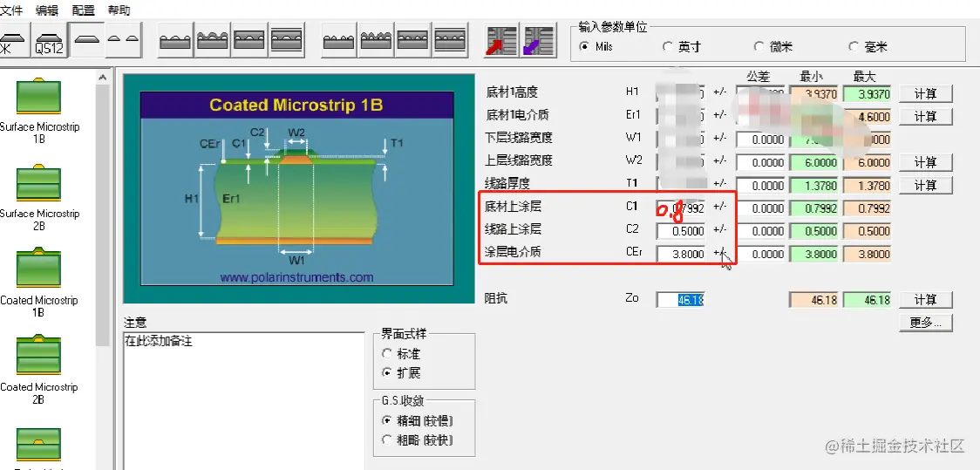The height and width of the screenshot is (470, 980).
Task: Click the C2 value field showing 0.5000
Action: pyautogui.click(x=681, y=231)
